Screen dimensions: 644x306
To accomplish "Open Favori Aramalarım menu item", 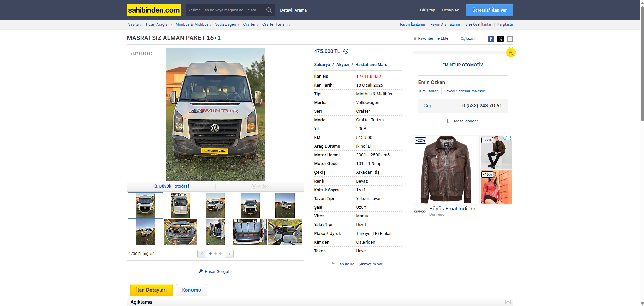I will (x=445, y=24).
